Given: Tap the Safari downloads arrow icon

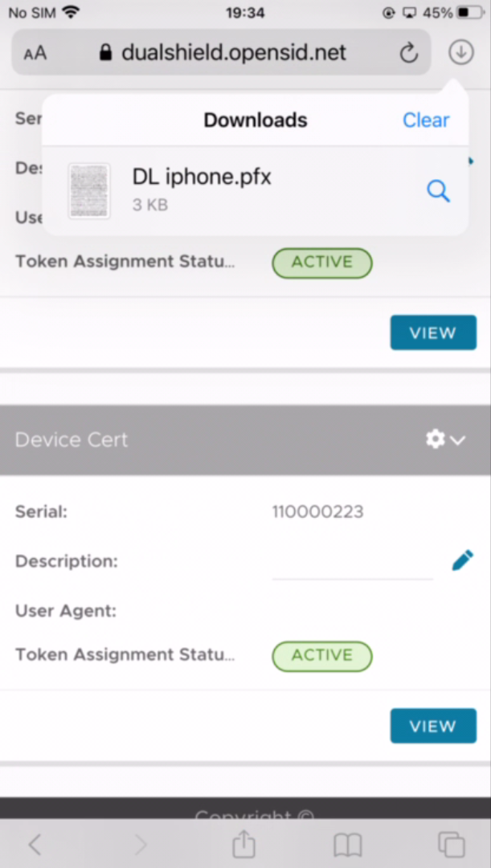Looking at the screenshot, I should (x=460, y=52).
